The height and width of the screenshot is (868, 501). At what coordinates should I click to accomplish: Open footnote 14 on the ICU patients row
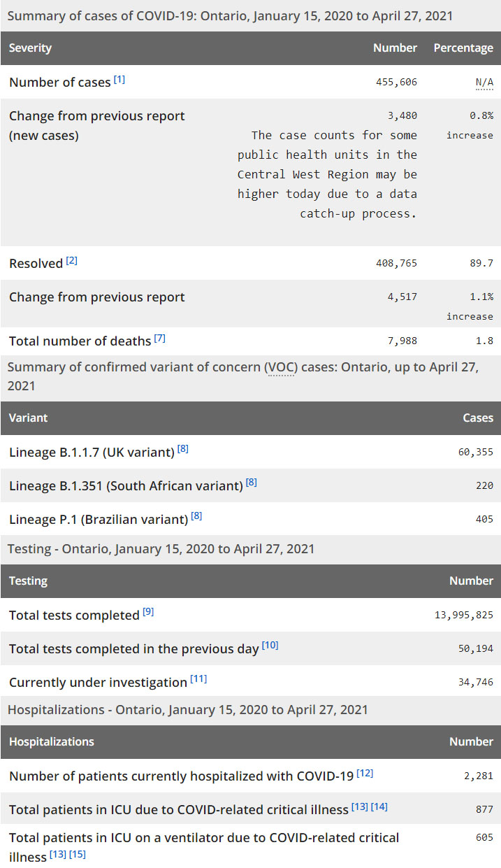pos(379,807)
